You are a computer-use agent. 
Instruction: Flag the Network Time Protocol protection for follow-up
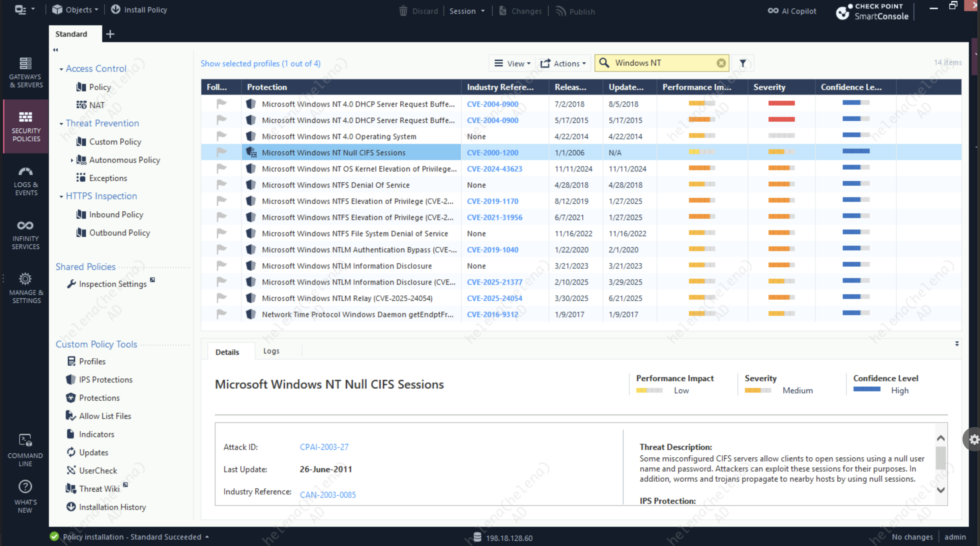click(221, 314)
